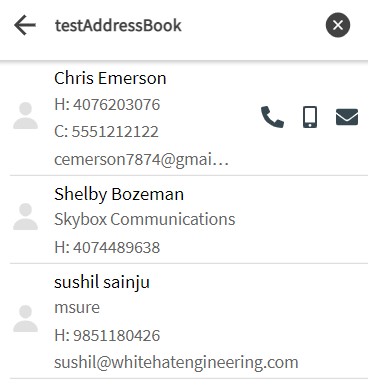
Task: Call Chris Emerson's home phone icon
Action: click(x=272, y=117)
